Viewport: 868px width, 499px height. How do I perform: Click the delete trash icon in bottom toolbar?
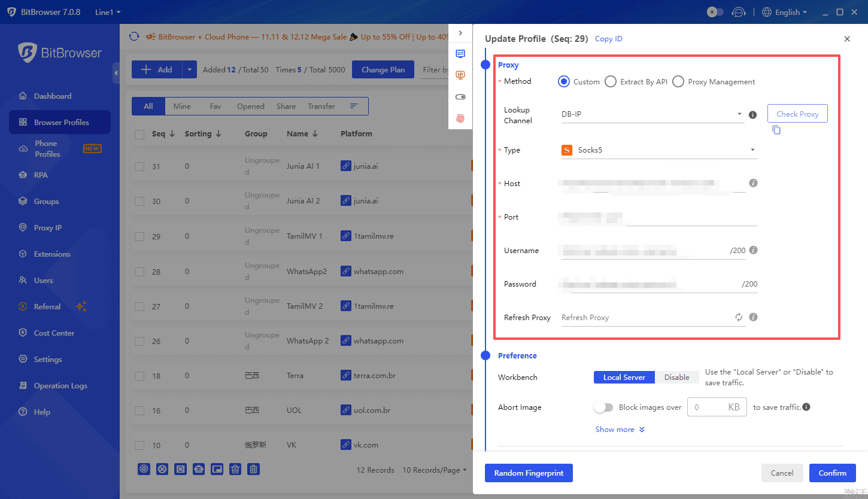click(x=254, y=469)
